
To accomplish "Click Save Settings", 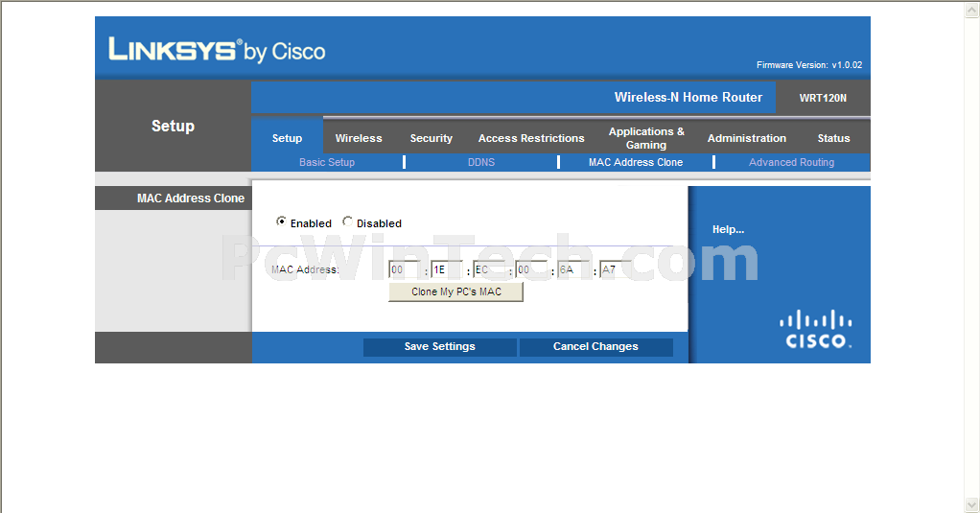I will click(x=440, y=347).
